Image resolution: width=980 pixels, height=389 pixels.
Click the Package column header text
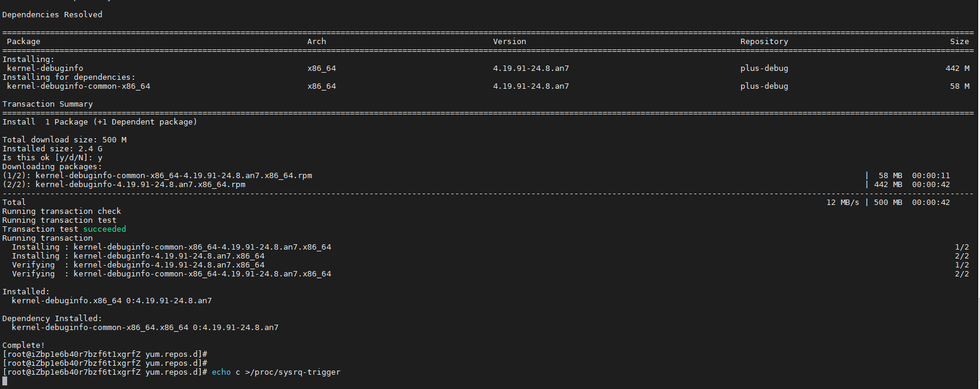click(x=24, y=42)
